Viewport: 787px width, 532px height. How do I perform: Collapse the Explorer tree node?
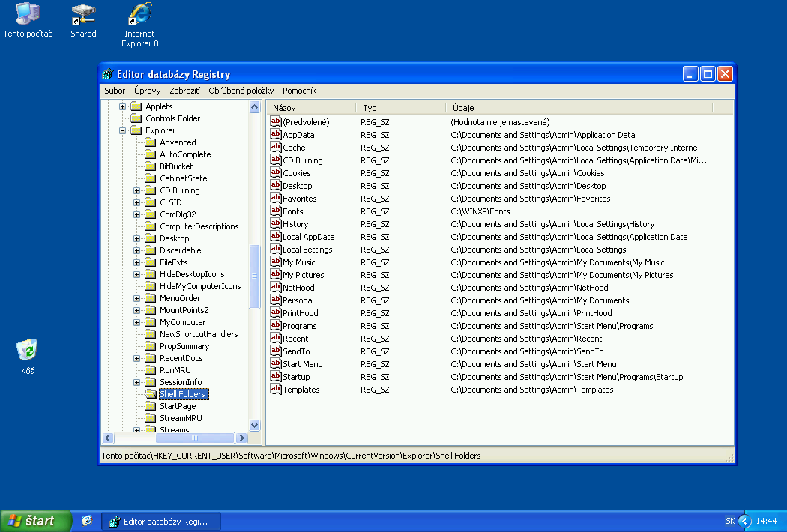point(123,130)
